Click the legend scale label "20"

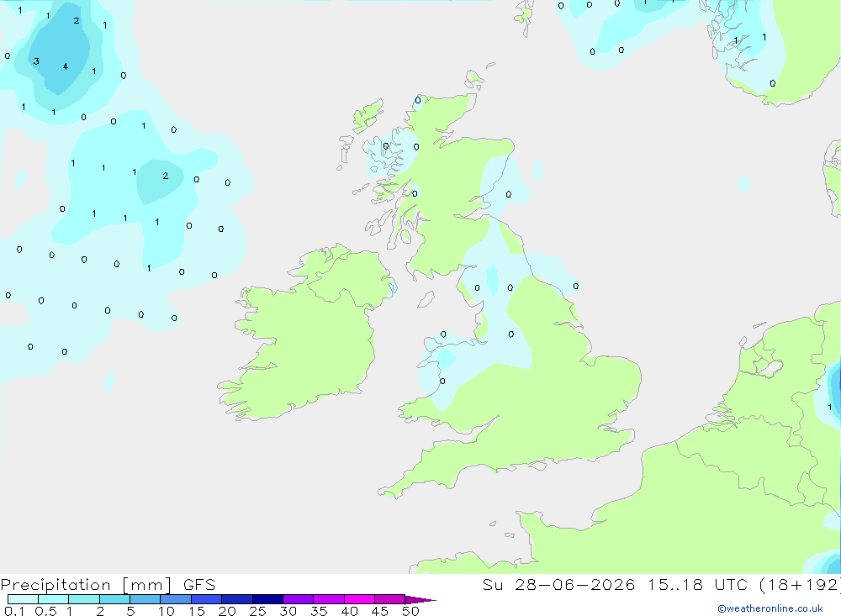227,611
